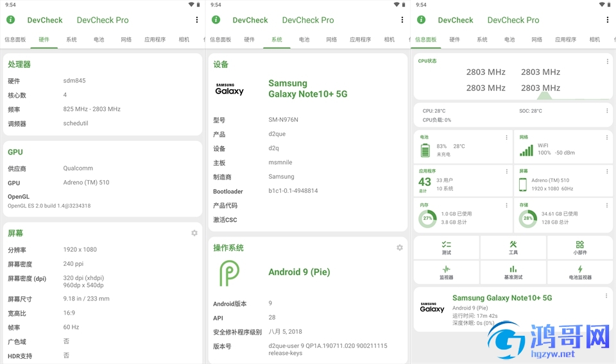
Task: Tap the Samsung Galaxy logo in 设备 section
Action: coord(230,89)
